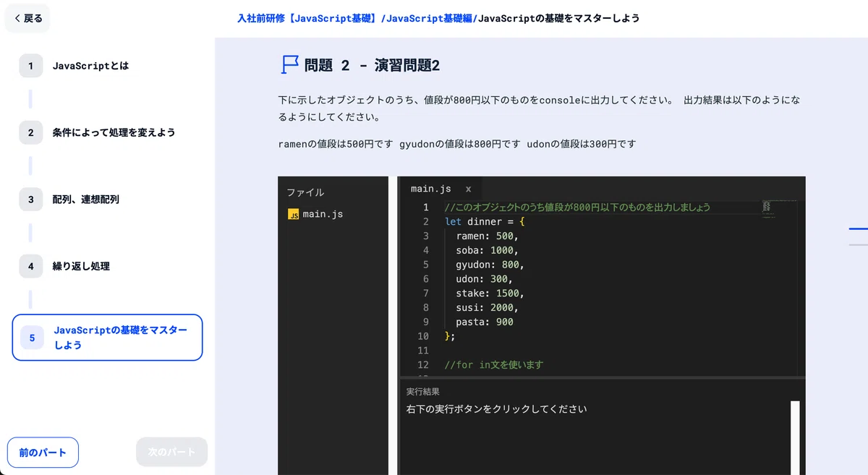Click the 実行結果 label
Image resolution: width=868 pixels, height=475 pixels.
coord(423,391)
